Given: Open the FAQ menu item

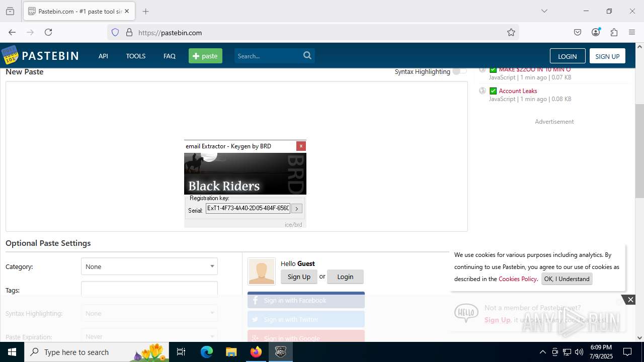Looking at the screenshot, I should [x=170, y=56].
